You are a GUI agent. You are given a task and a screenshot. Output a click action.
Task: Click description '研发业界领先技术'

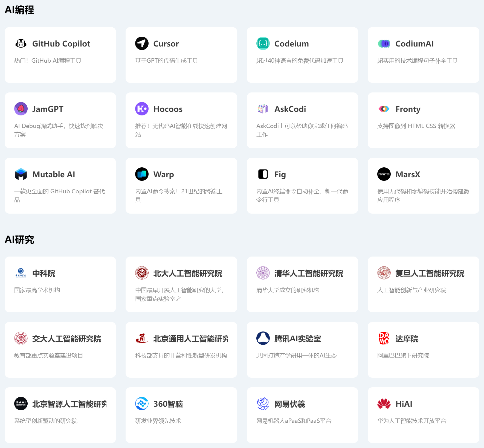(x=158, y=421)
